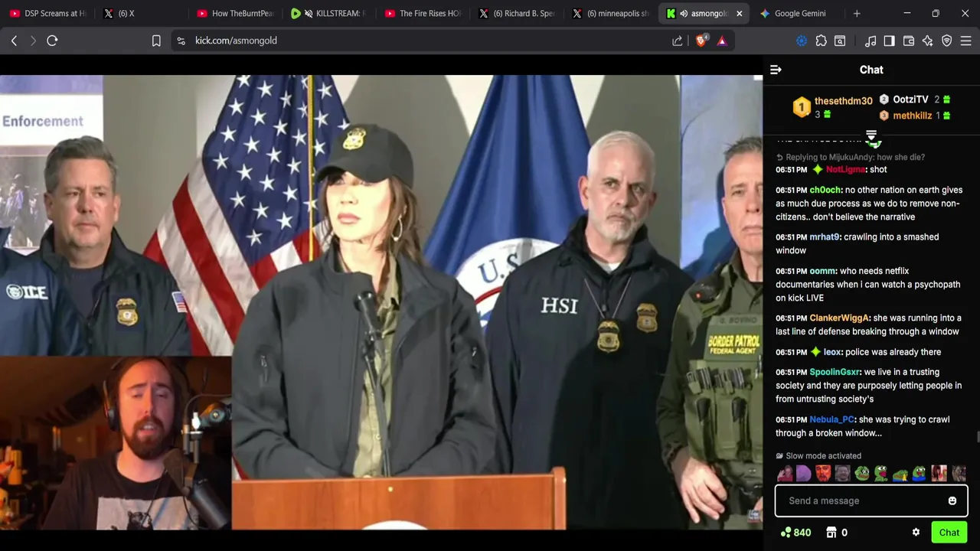
Task: Click the share page icon in address bar
Action: 678,41
